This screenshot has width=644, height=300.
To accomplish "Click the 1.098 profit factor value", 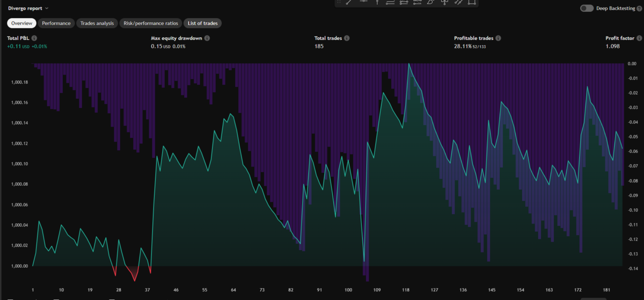I will pos(613,47).
